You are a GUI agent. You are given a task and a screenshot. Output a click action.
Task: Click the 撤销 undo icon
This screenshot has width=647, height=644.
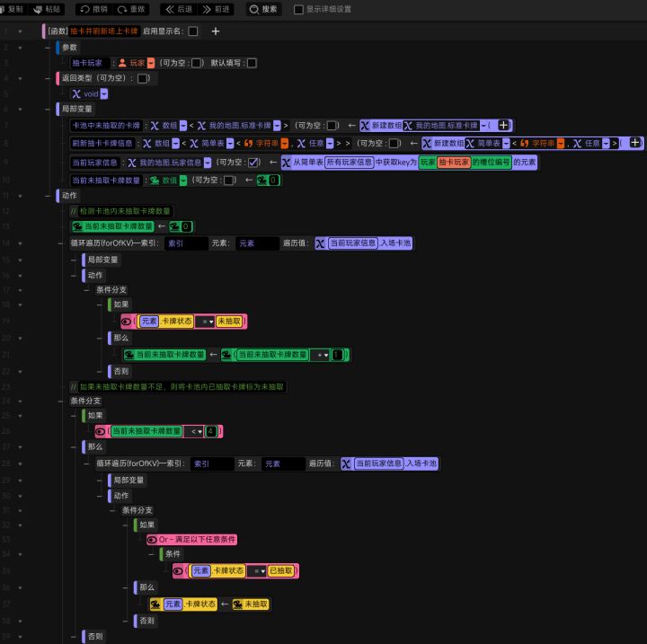click(85, 9)
